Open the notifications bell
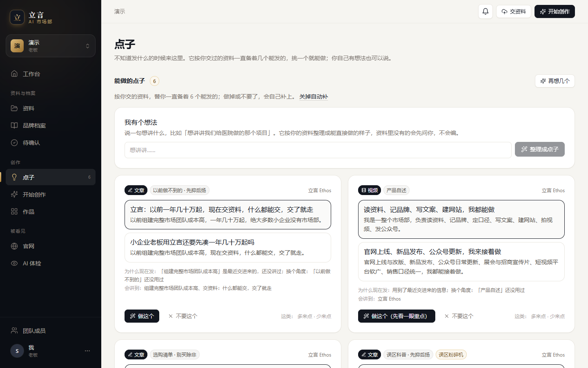The image size is (588, 368). click(486, 11)
